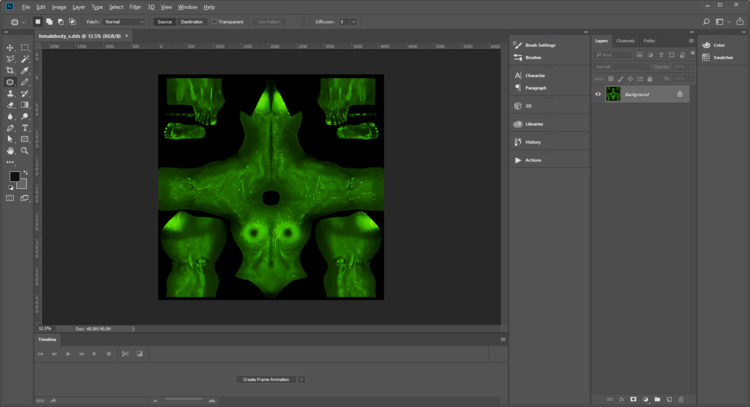This screenshot has width=750, height=407.
Task: Select the Crop tool
Action: [10, 71]
